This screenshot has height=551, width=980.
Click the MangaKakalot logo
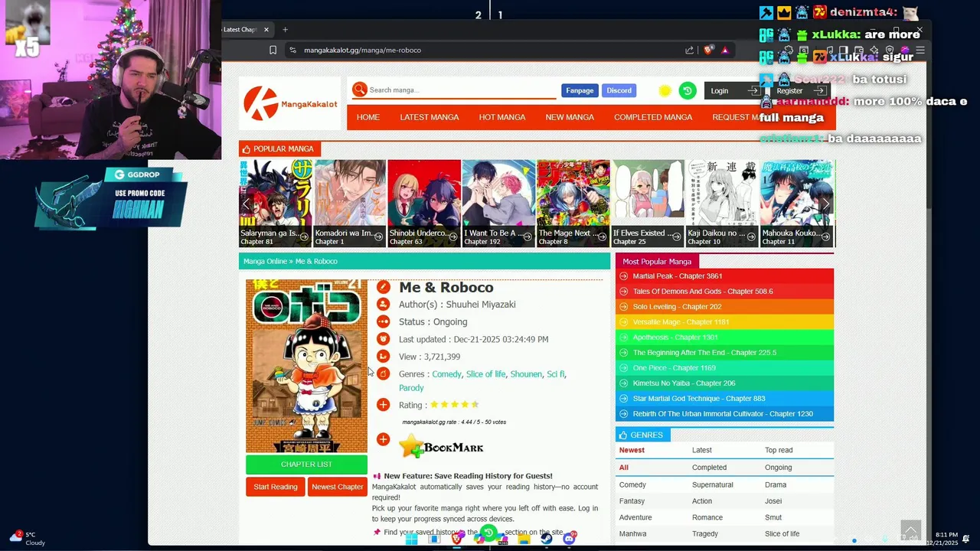[x=290, y=103]
